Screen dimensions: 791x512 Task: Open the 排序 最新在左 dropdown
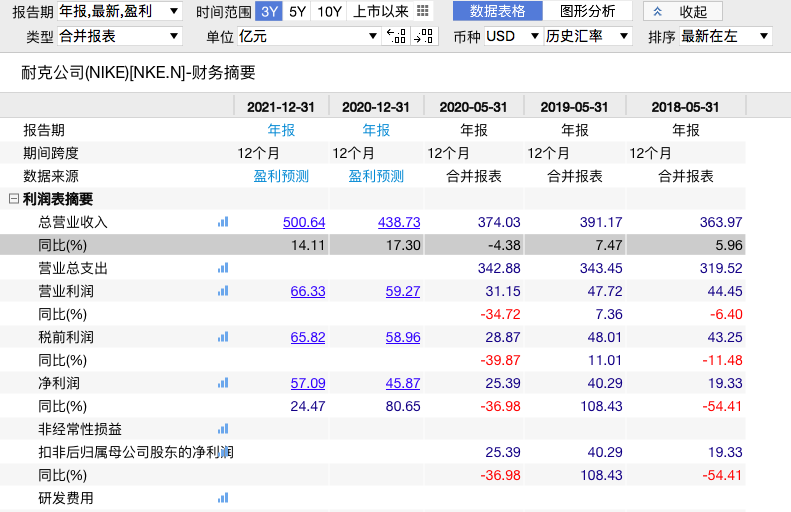[x=724, y=36]
